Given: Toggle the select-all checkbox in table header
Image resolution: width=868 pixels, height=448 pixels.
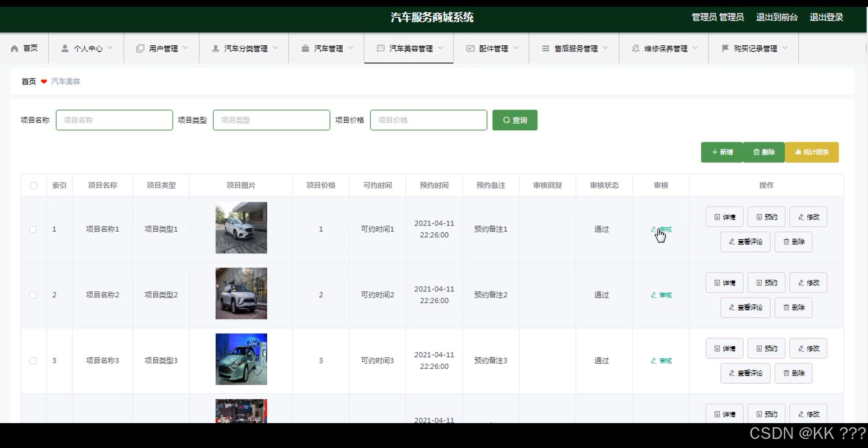Looking at the screenshot, I should coord(33,186).
